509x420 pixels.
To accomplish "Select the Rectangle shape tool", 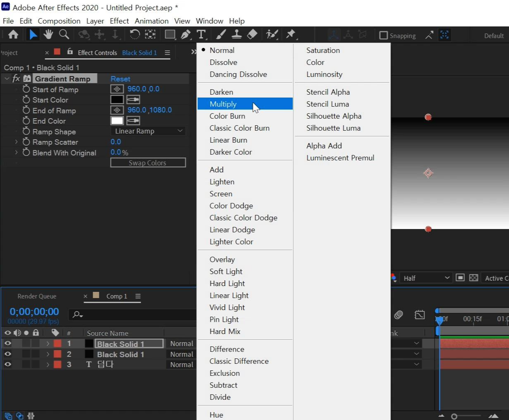I will [x=170, y=35].
